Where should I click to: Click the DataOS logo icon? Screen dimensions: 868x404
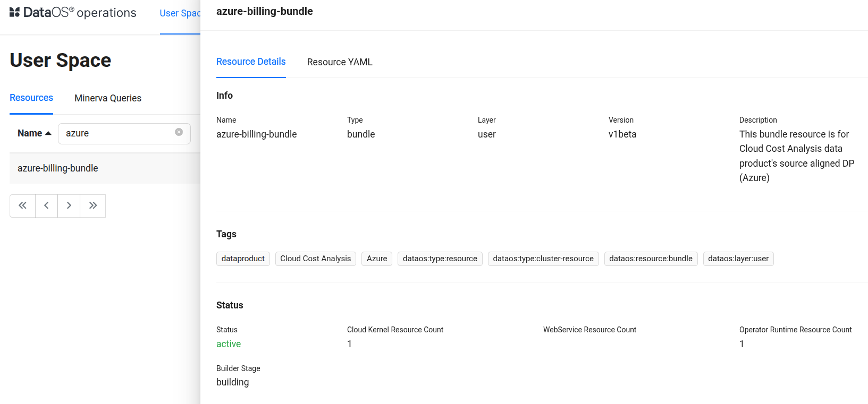click(15, 12)
